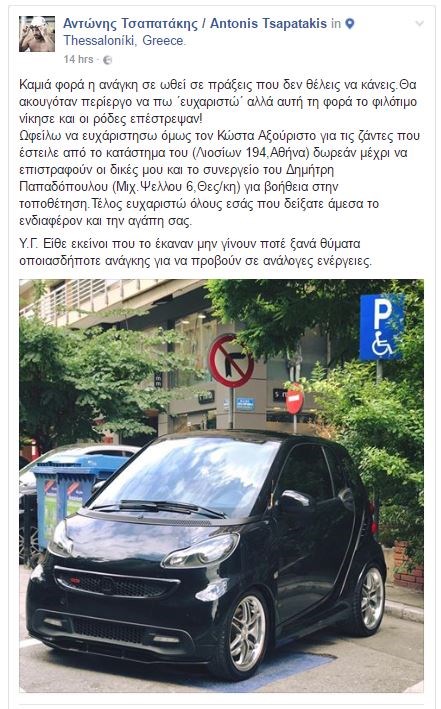
Task: Click the Smart car's front wheel rim
Action: pos(247,632)
